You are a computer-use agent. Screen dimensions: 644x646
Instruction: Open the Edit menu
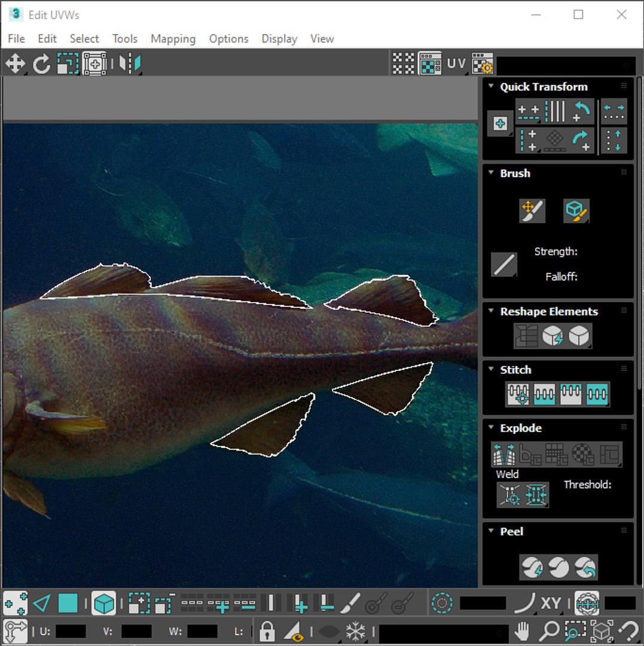pos(47,39)
